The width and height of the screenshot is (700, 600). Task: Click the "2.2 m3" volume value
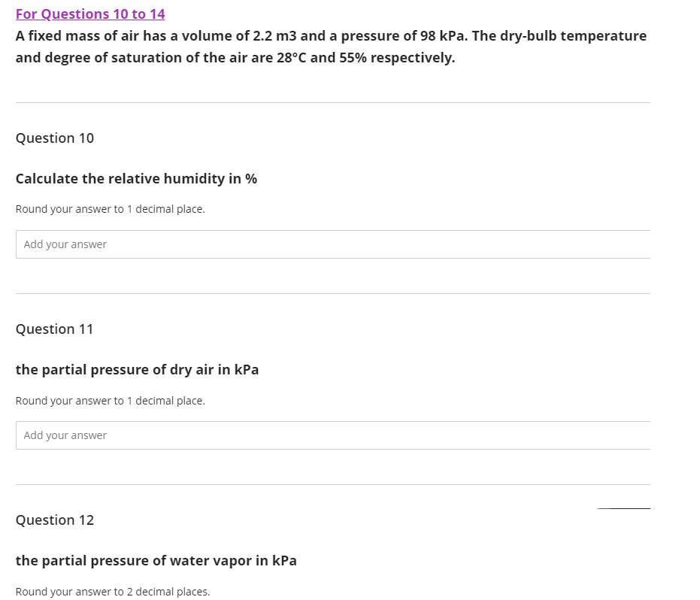(x=274, y=36)
